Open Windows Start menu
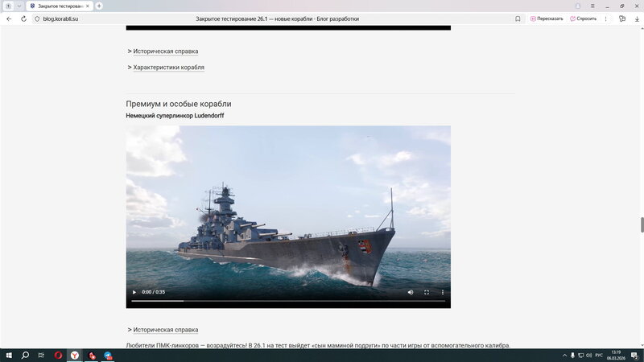Image resolution: width=644 pixels, height=362 pixels. (7, 355)
